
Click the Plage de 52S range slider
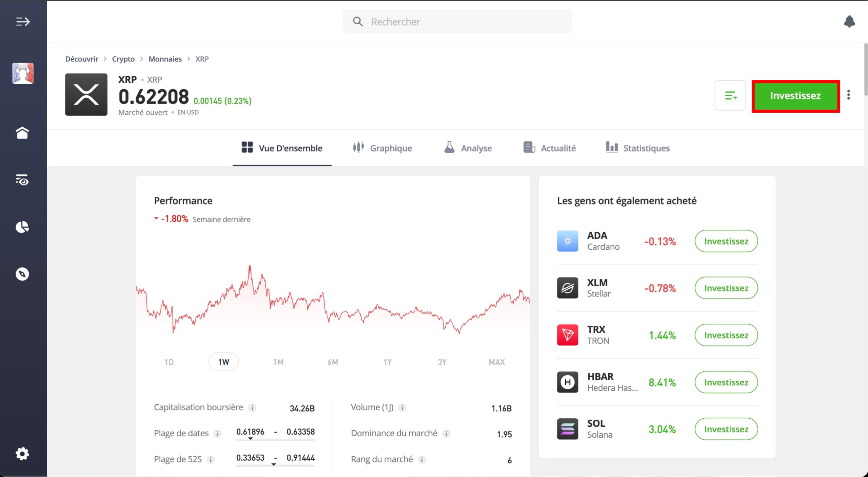(275, 465)
